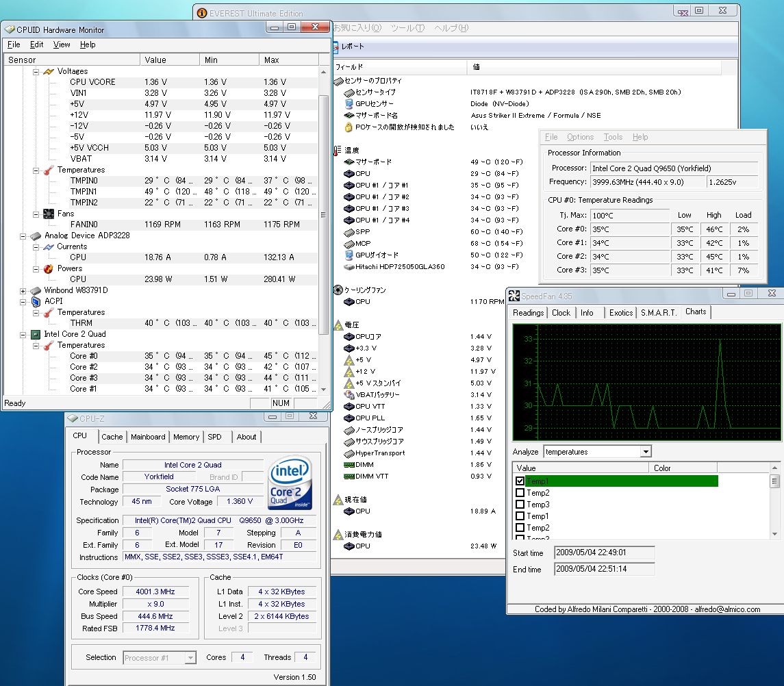Image resolution: width=784 pixels, height=686 pixels.
Task: Click the thermometer icon beside 温度
Action: [337, 151]
